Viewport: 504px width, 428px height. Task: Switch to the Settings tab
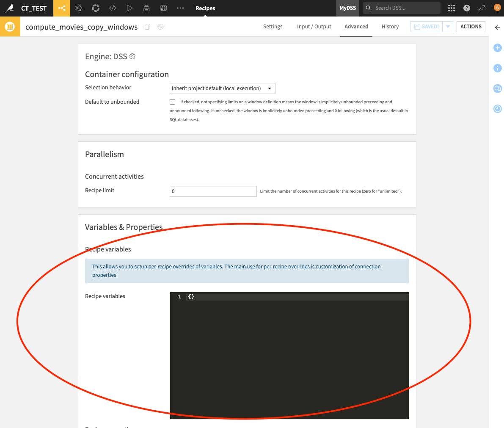tap(273, 27)
